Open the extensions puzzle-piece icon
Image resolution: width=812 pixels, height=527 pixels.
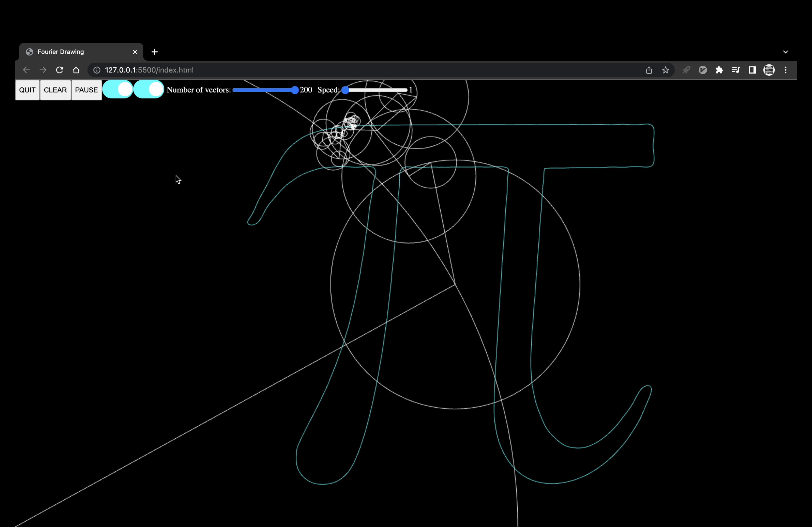720,70
